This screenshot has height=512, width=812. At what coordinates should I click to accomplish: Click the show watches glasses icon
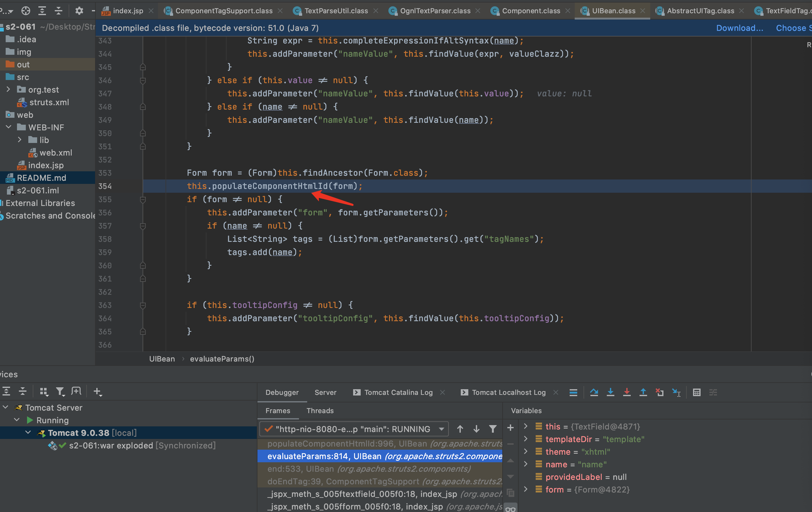click(510, 509)
